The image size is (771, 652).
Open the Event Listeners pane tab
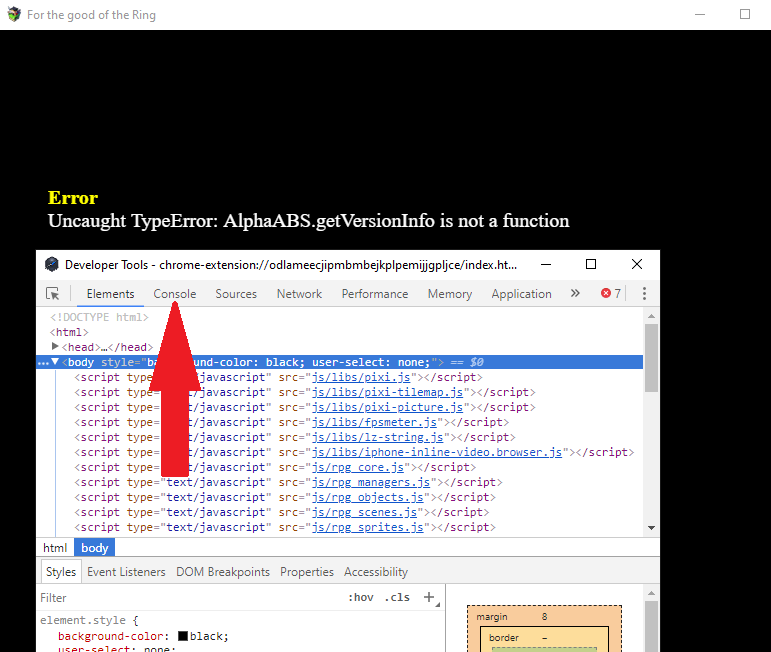[x=126, y=572]
